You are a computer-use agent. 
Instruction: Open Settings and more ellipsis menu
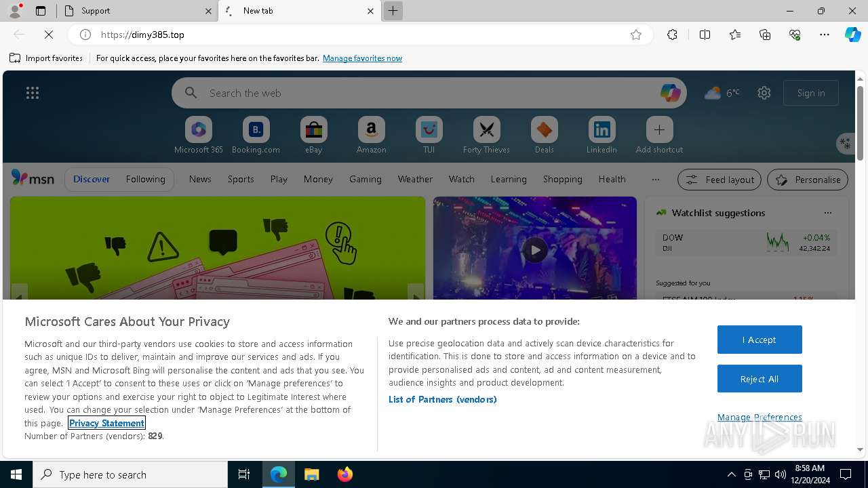(x=825, y=35)
